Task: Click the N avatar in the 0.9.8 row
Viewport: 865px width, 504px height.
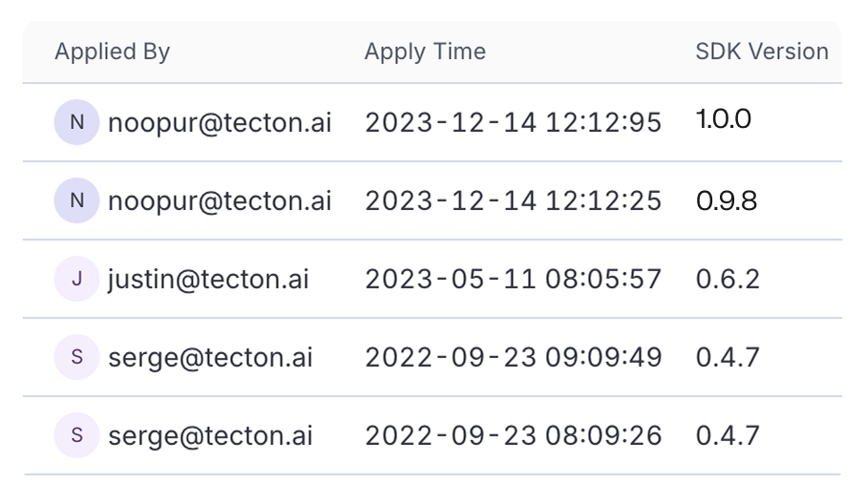Action: [x=77, y=201]
